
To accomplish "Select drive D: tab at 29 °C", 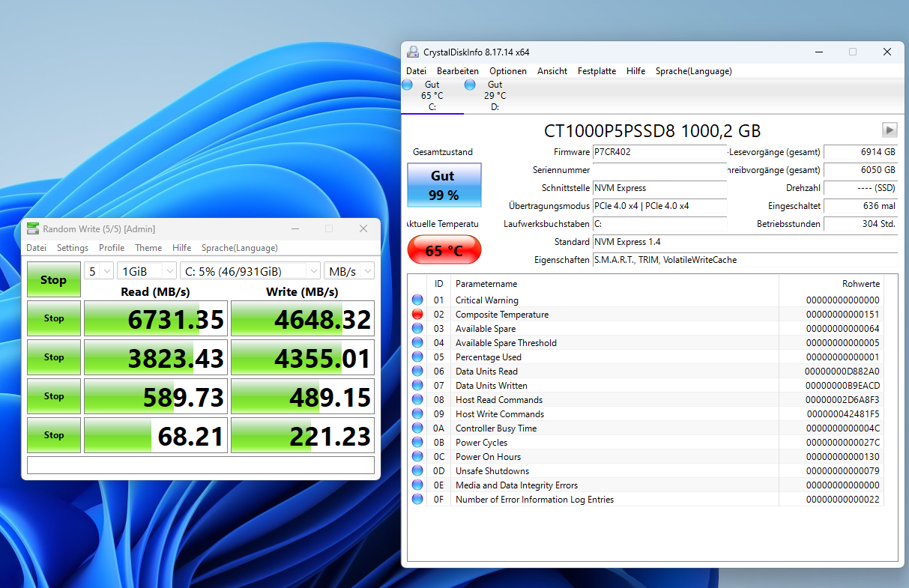I will click(495, 96).
